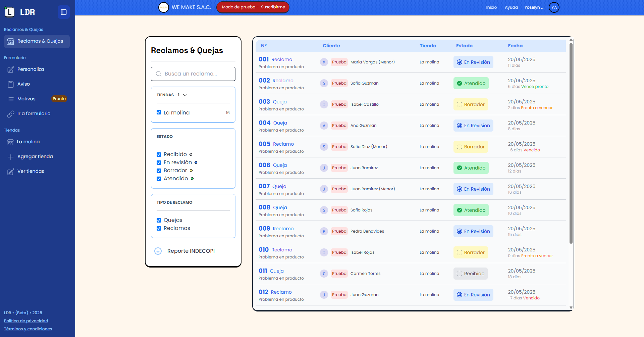Toggle the Borrador status checkbox
Image resolution: width=644 pixels, height=337 pixels.
click(159, 171)
